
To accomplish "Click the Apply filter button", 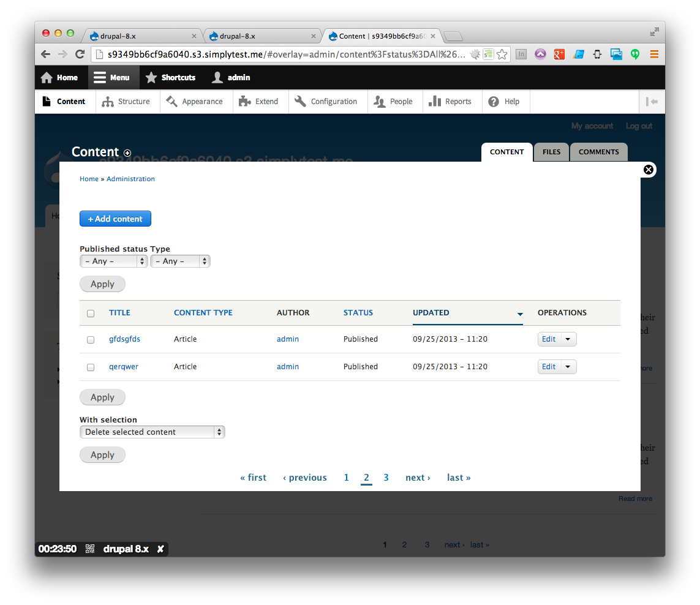I will tap(102, 284).
